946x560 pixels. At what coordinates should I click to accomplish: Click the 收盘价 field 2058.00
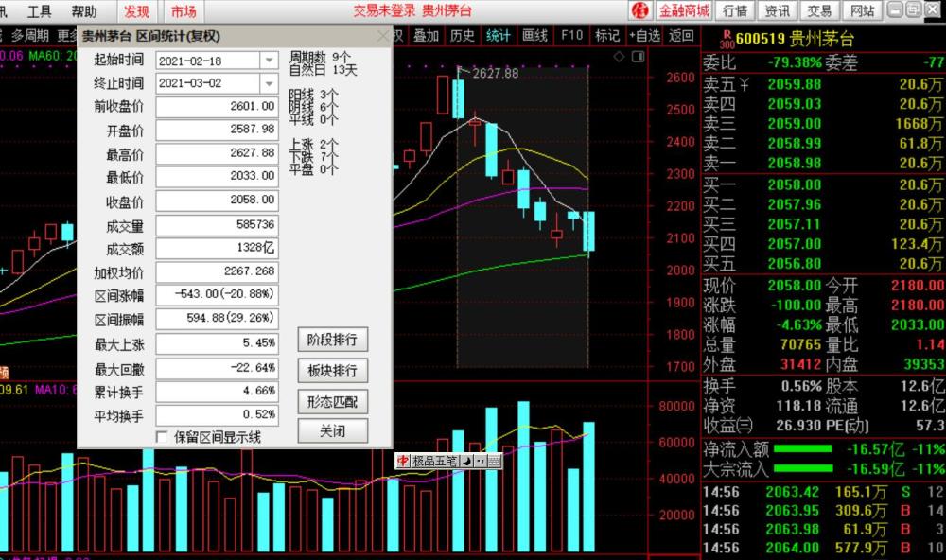tap(218, 200)
